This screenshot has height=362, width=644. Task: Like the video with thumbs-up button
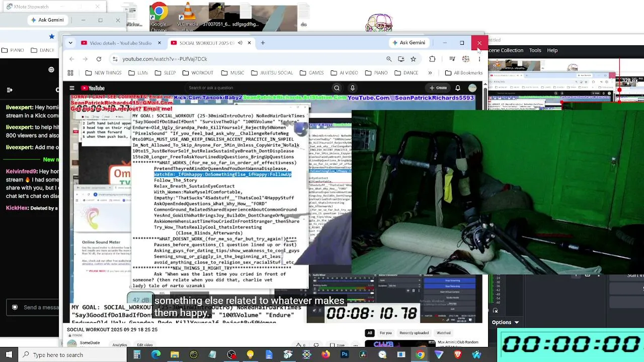point(299,345)
